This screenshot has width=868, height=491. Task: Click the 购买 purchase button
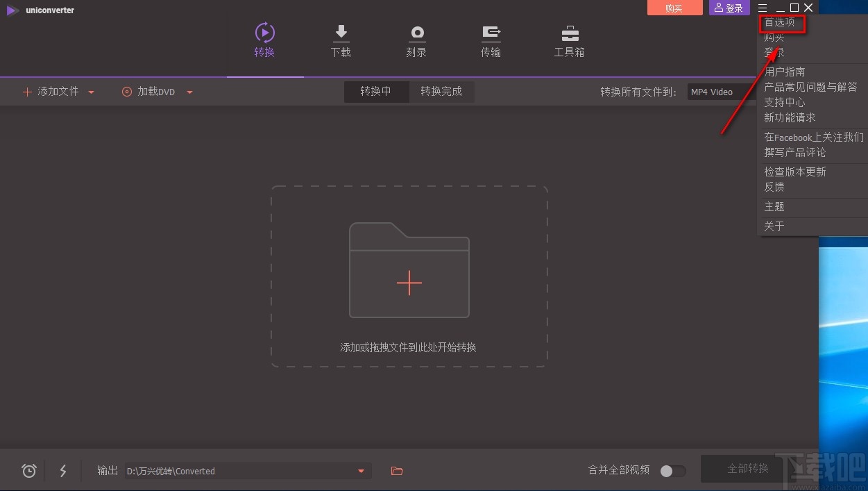pos(674,8)
